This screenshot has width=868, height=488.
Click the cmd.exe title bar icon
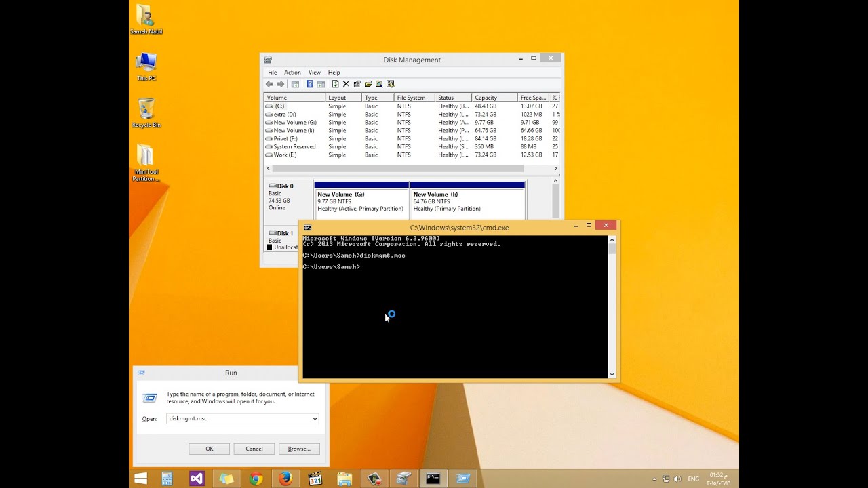pos(308,228)
